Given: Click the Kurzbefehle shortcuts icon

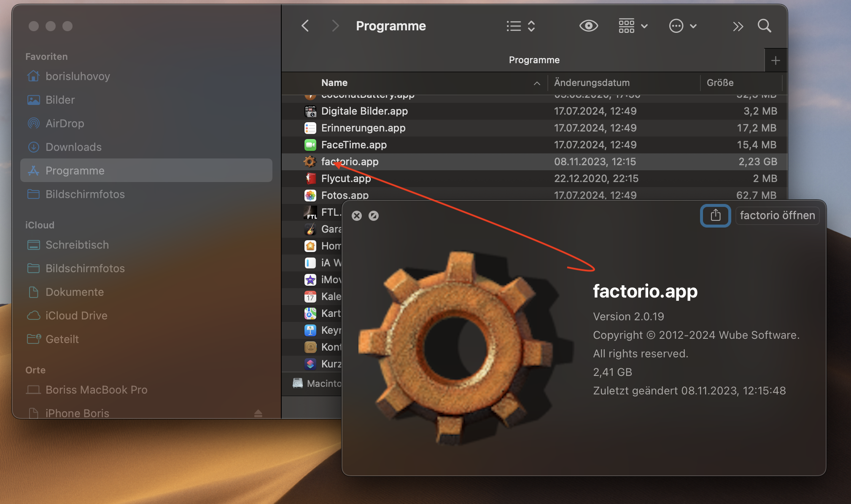Looking at the screenshot, I should point(310,364).
